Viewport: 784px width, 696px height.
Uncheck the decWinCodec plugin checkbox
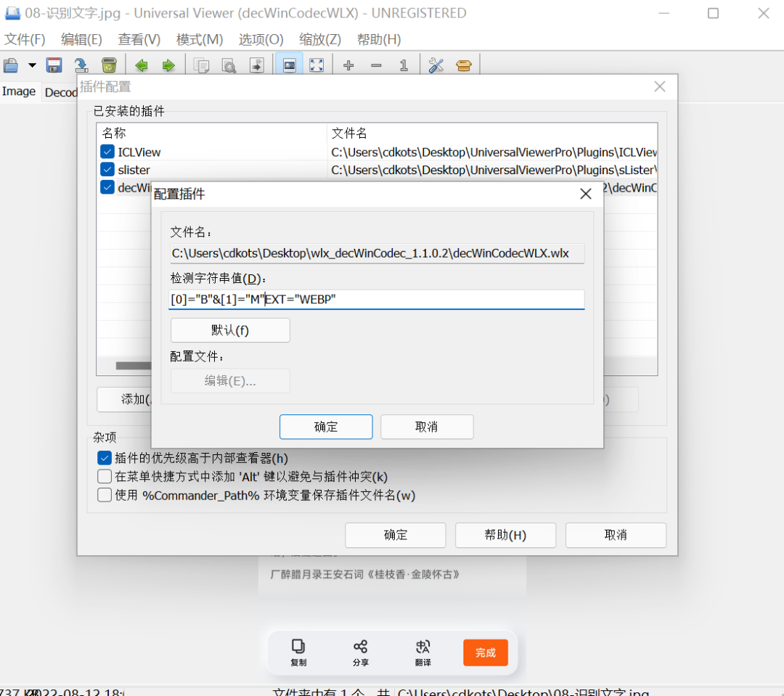[107, 187]
